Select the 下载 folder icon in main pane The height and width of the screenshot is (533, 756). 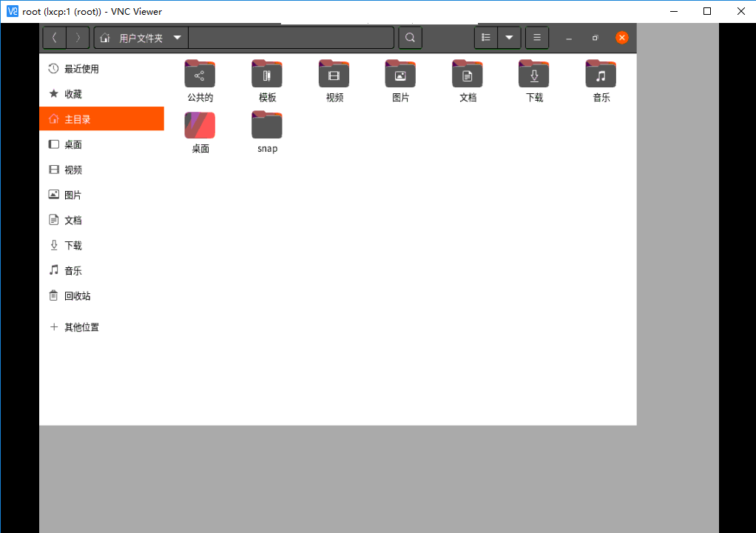pos(534,74)
